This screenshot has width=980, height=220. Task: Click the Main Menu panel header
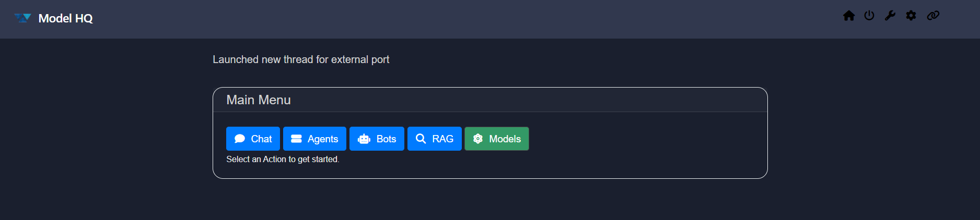(259, 100)
